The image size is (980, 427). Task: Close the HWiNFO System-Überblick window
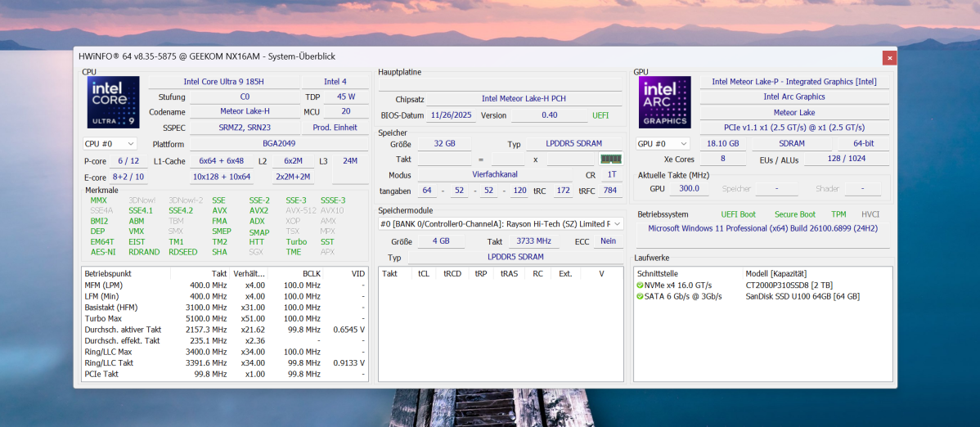point(889,57)
